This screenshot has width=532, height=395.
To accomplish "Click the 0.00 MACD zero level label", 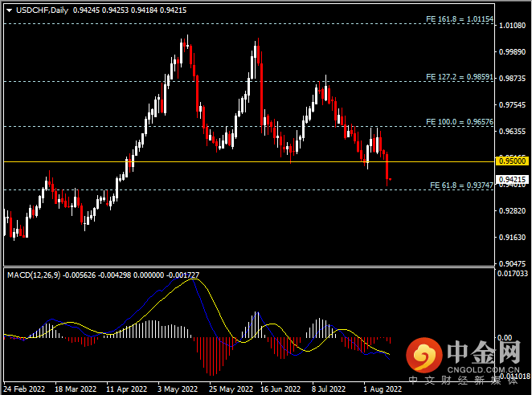I will [x=505, y=338].
